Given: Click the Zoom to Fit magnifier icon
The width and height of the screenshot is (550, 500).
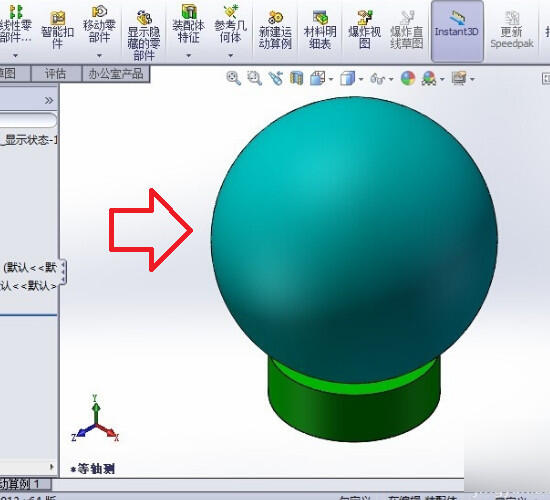Looking at the screenshot, I should 233,78.
